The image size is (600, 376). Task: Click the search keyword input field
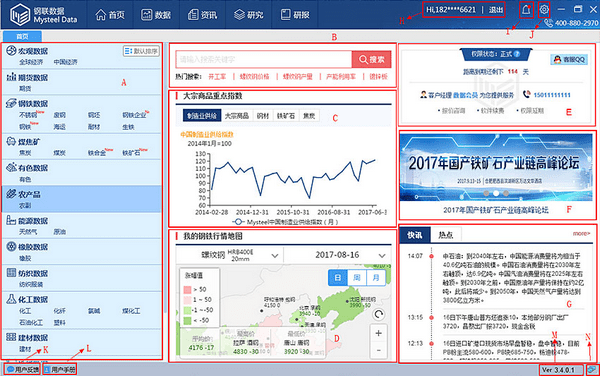[264, 59]
